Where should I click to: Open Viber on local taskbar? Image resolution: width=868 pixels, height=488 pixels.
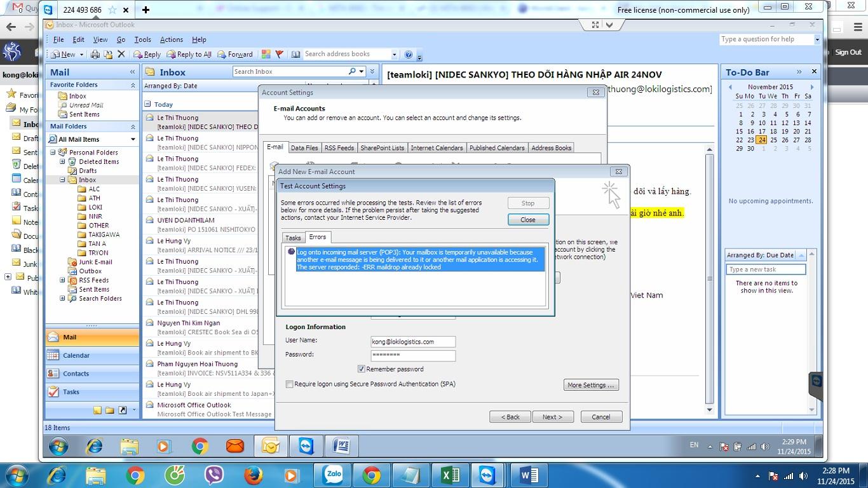coord(214,475)
